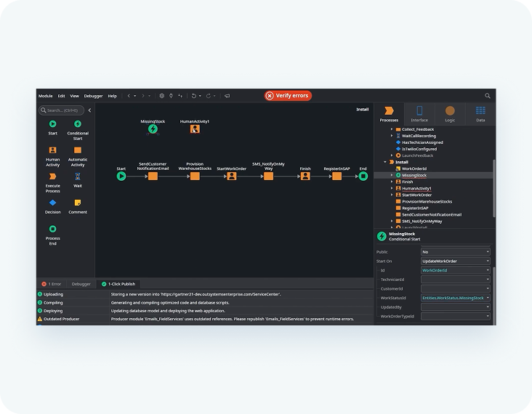
Task: Switch to the 1 Error tab
Action: 53,284
